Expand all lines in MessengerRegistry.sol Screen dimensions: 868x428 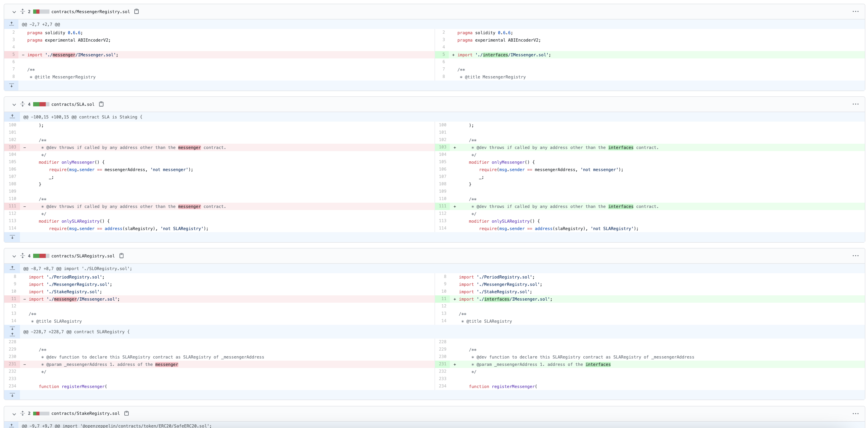[23, 12]
